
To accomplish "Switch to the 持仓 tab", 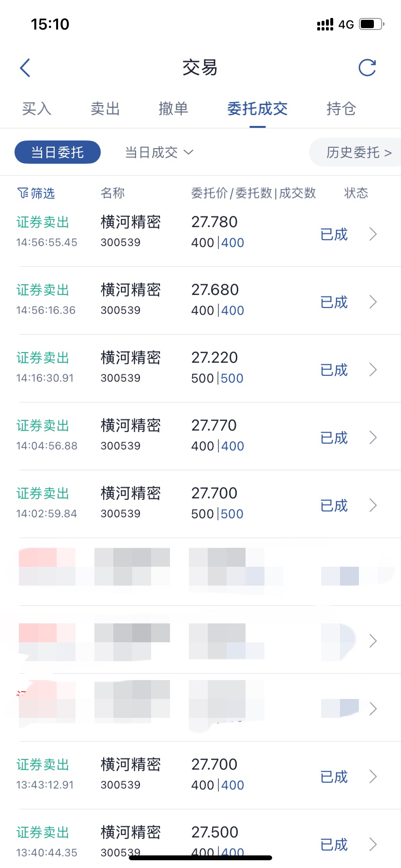I will (x=341, y=108).
